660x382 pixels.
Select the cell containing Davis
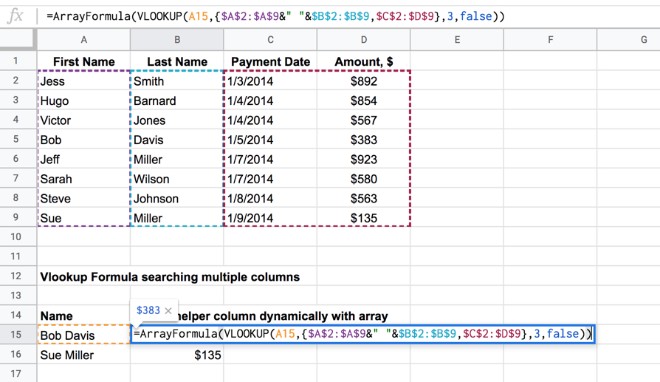coord(177,140)
